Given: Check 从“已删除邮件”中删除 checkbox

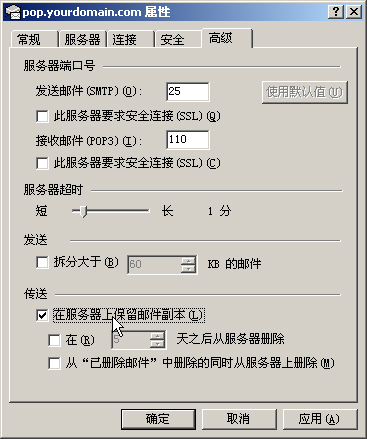Looking at the screenshot, I should tap(54, 363).
